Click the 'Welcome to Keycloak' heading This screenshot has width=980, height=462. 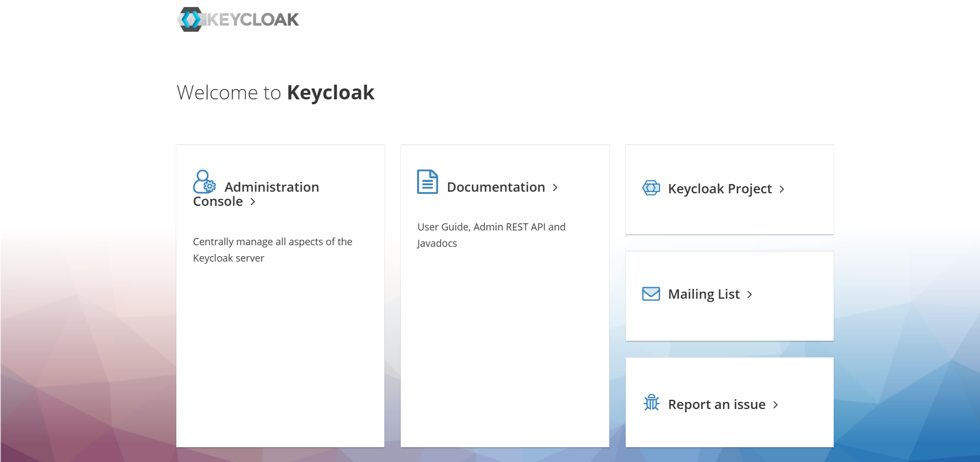point(276,93)
